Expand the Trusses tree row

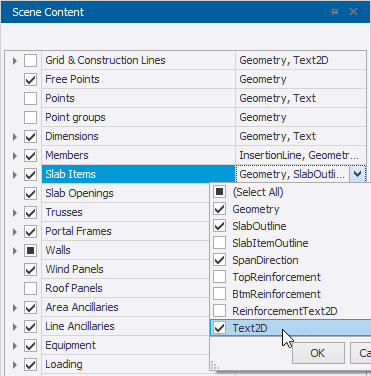click(x=15, y=213)
